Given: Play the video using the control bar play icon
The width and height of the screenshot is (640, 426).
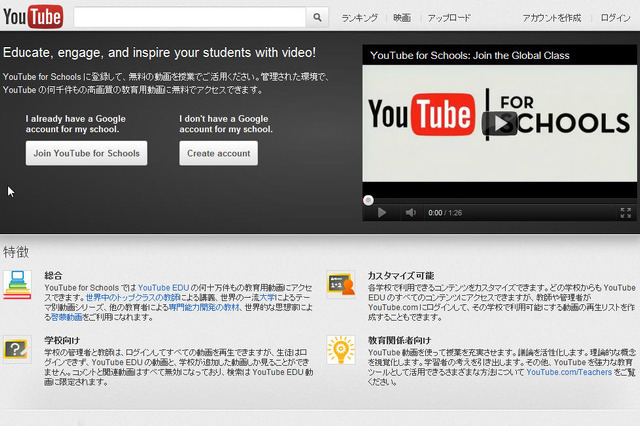Looking at the screenshot, I should click(381, 213).
